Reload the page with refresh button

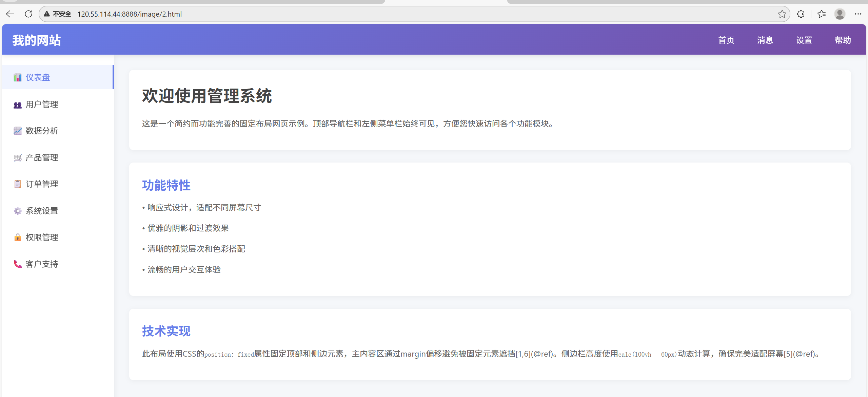(x=28, y=14)
